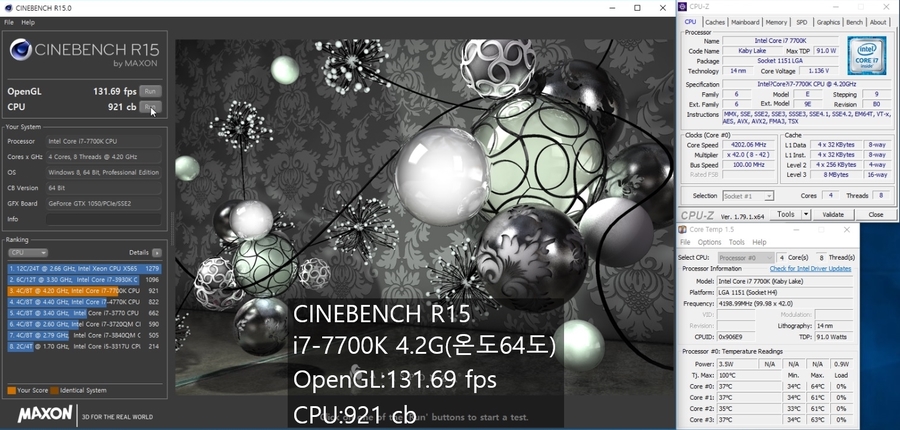The image size is (900, 430).
Task: Click the Validate button in CPU-Z
Action: pos(833,214)
